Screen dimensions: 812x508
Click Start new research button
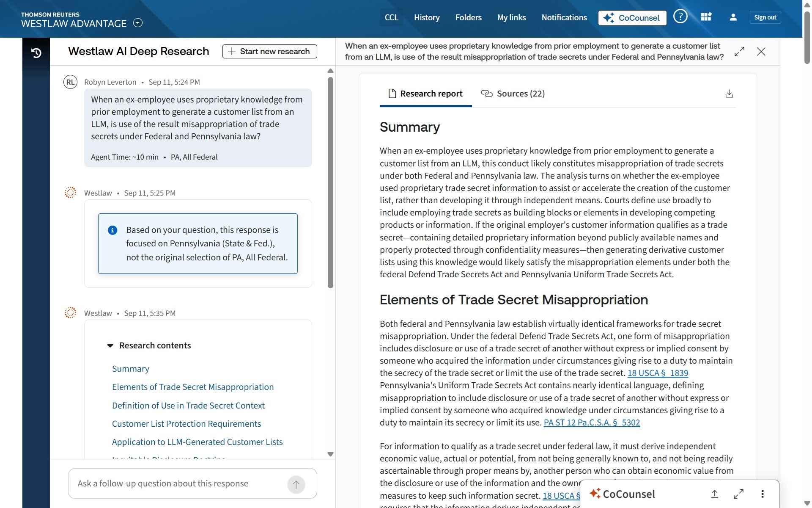pyautogui.click(x=269, y=52)
